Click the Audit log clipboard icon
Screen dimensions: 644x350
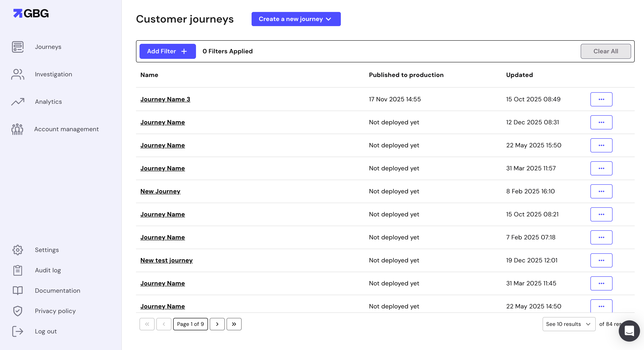(x=17, y=270)
